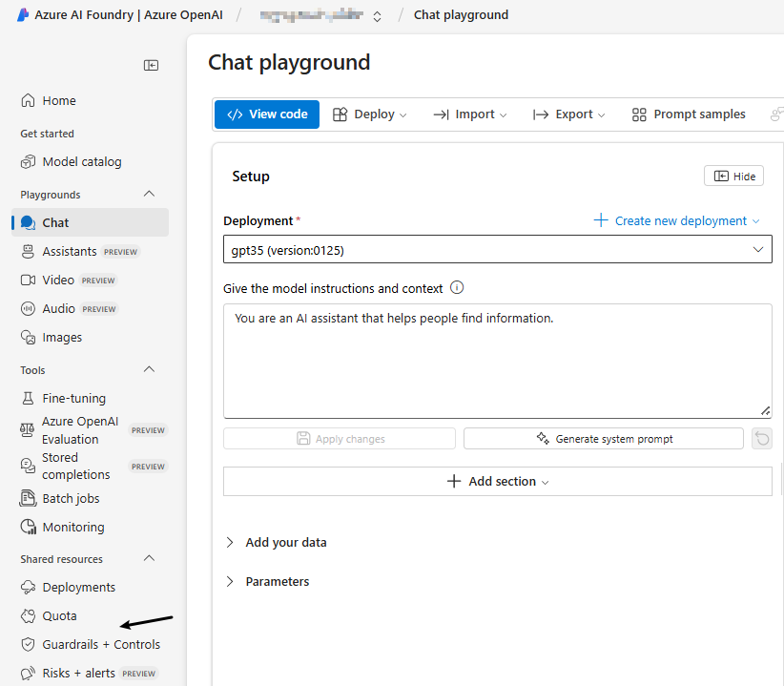Expand the Parameters section

tap(268, 581)
